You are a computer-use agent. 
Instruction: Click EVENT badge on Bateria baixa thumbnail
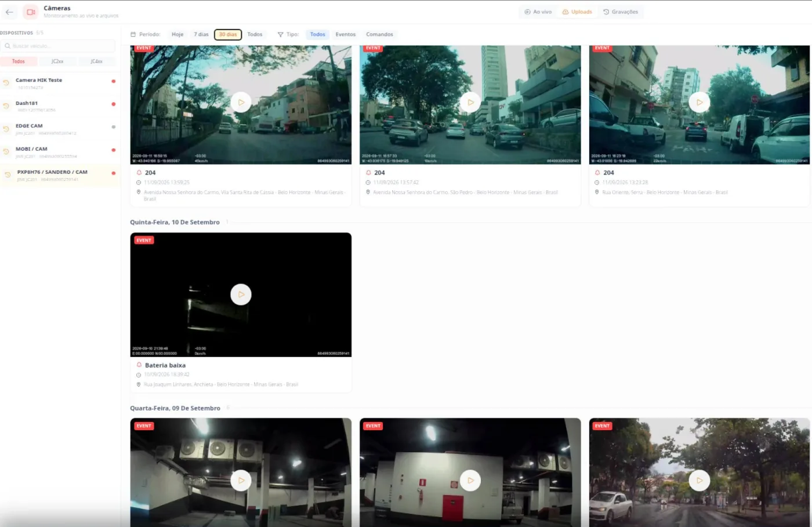(x=144, y=240)
